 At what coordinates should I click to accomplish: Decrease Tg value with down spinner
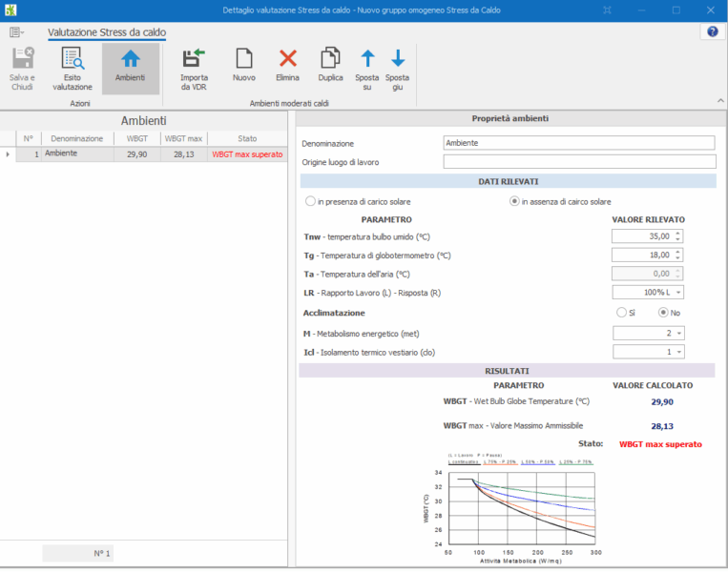677,258
